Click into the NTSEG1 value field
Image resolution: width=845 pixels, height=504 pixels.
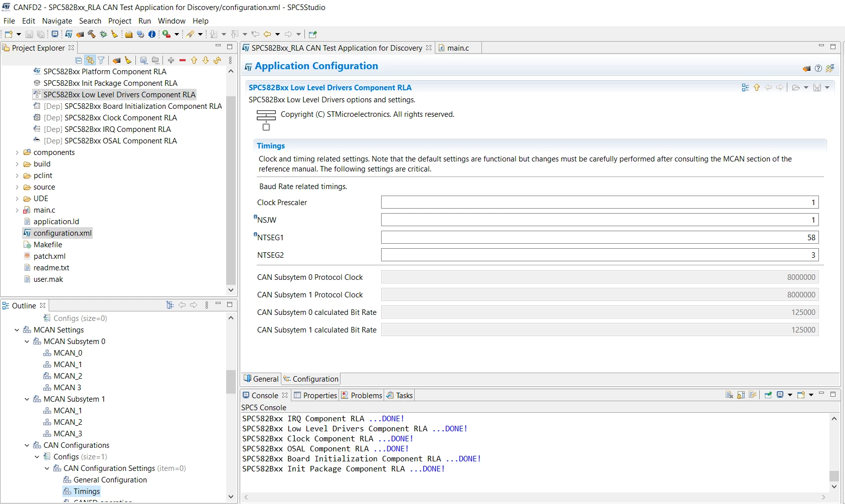600,237
